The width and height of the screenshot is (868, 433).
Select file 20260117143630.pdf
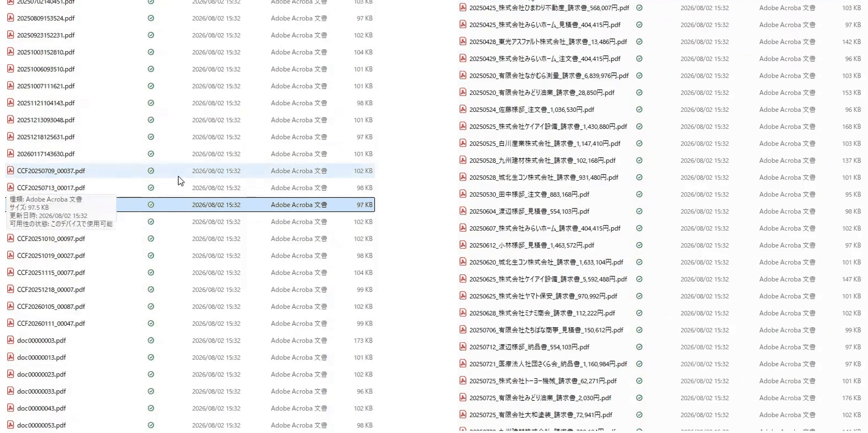[x=46, y=154]
